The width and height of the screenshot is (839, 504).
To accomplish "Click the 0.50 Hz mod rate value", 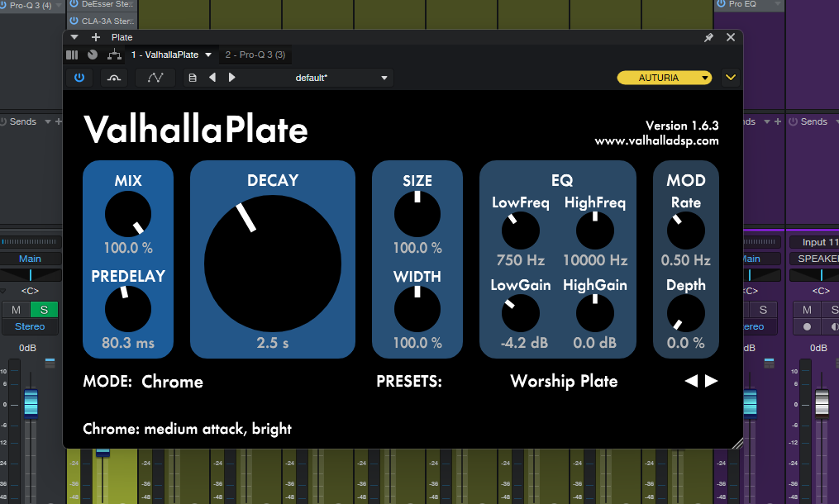I will coord(686,260).
